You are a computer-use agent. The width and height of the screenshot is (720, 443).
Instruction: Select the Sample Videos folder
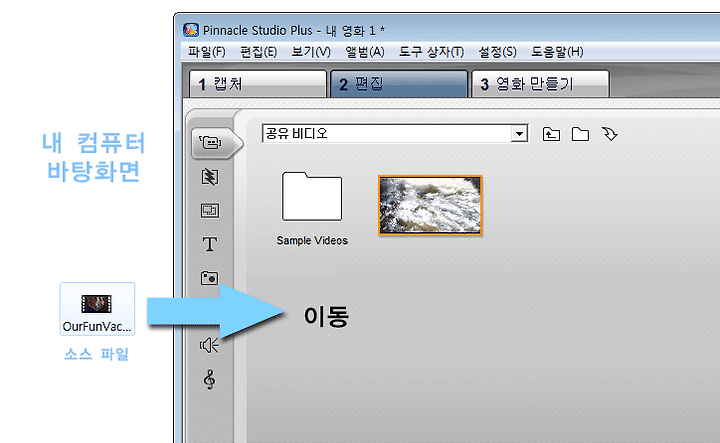click(x=312, y=196)
